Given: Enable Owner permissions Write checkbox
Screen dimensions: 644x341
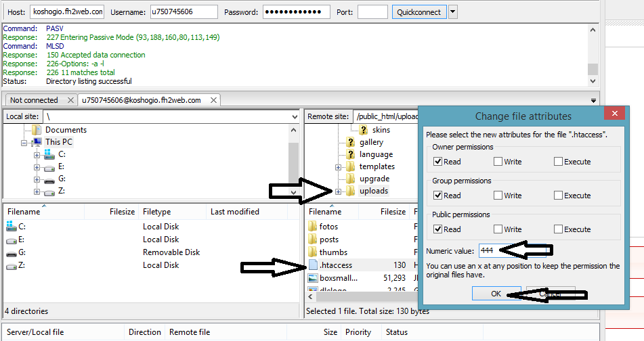Looking at the screenshot, I should tap(498, 162).
